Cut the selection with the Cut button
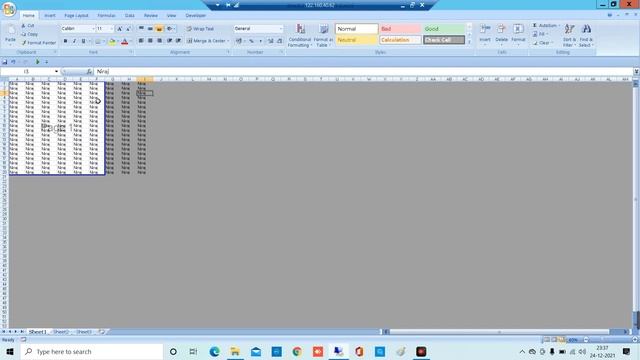This screenshot has width=640, height=360. [x=28, y=26]
